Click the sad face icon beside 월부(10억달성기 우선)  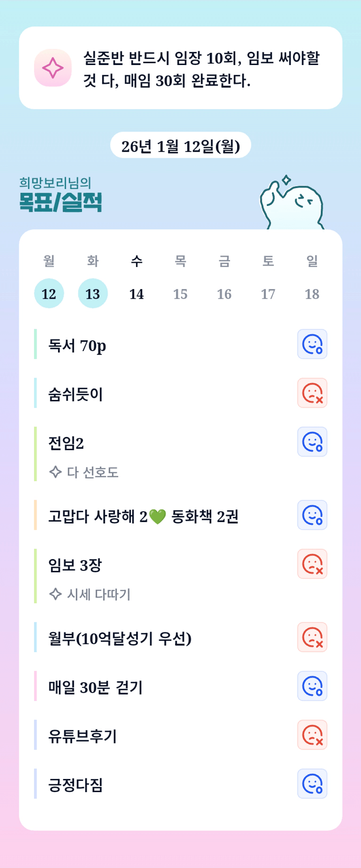point(312,637)
